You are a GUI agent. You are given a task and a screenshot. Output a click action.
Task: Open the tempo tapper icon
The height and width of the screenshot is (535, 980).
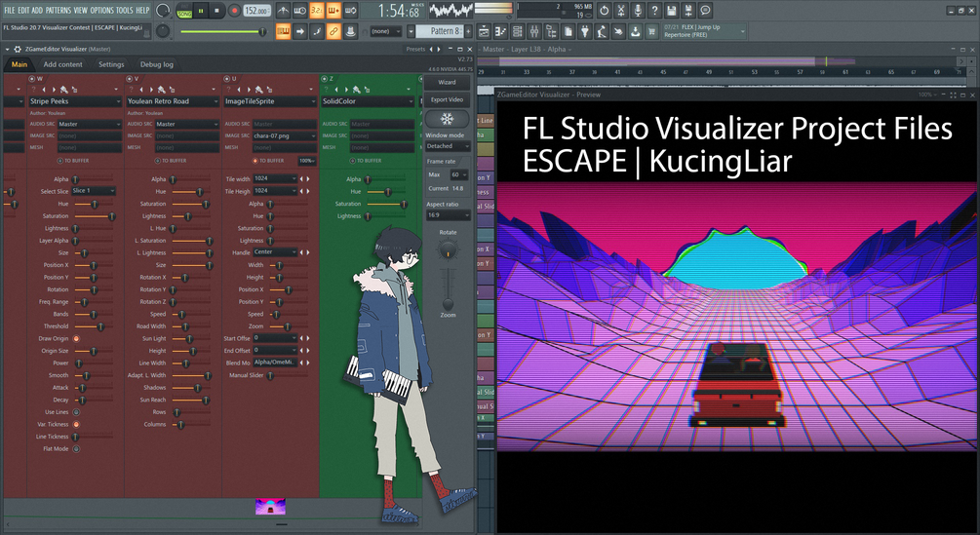[x=602, y=31]
